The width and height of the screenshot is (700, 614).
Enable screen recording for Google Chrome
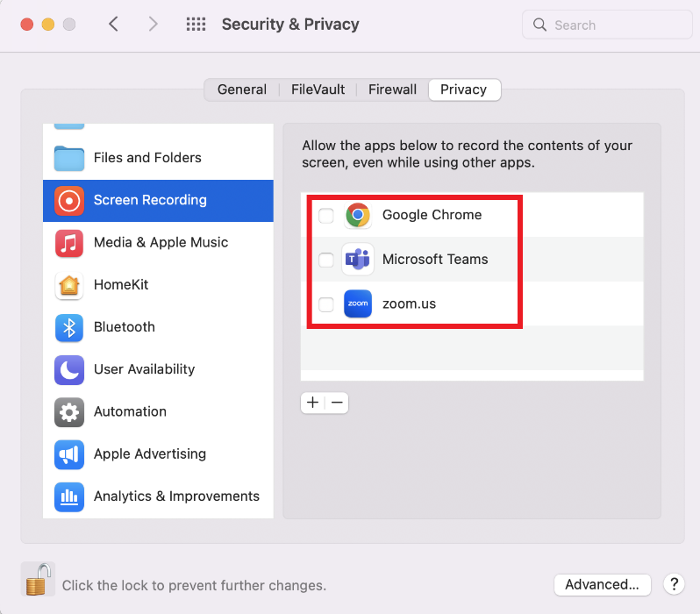tap(326, 216)
